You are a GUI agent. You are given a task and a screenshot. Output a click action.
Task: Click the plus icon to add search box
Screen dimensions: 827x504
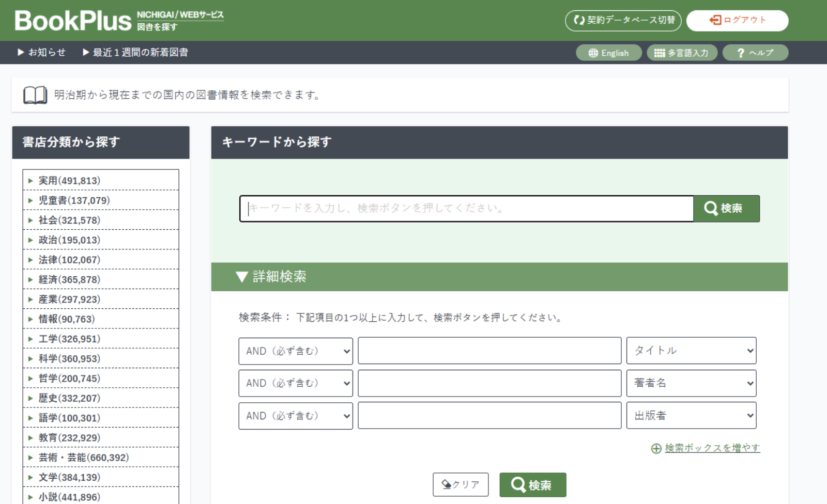[656, 448]
